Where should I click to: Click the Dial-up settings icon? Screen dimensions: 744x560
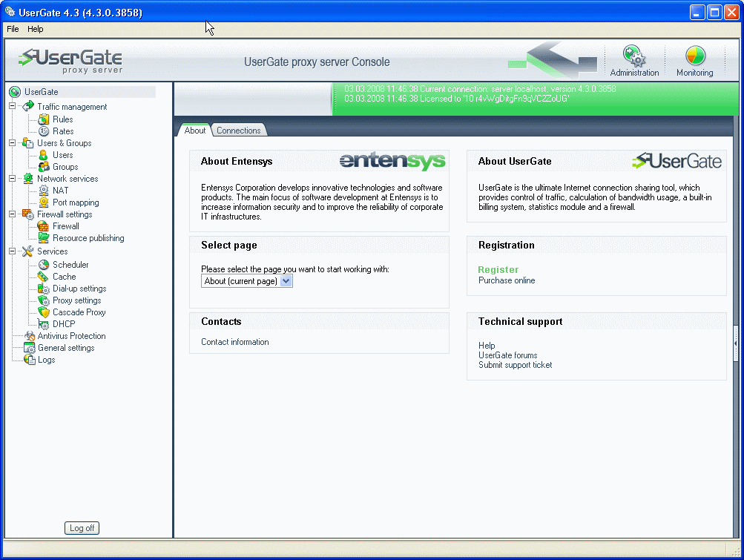pyautogui.click(x=44, y=288)
